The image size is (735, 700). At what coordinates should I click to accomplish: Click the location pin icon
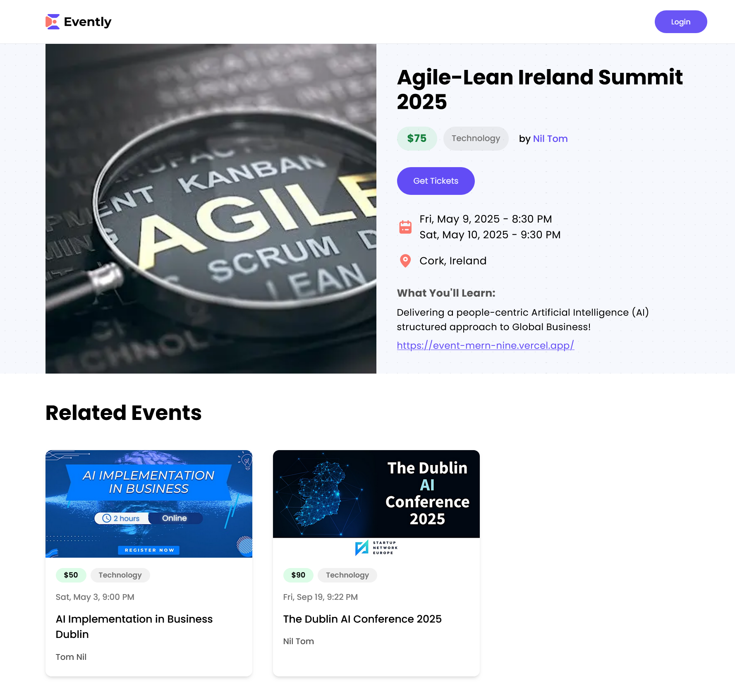[405, 261]
